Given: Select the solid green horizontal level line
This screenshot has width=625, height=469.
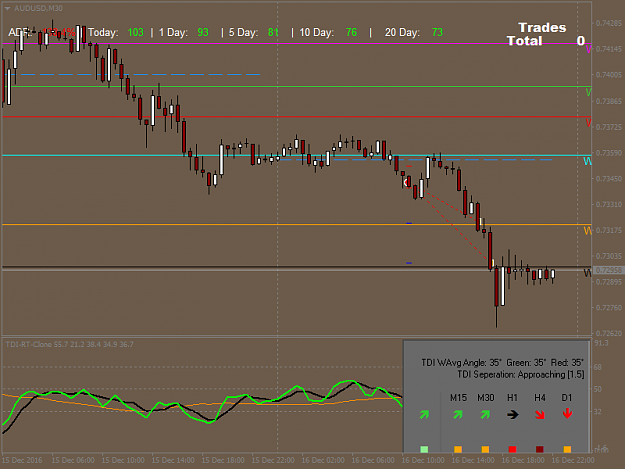Looking at the screenshot, I should 297,86.
